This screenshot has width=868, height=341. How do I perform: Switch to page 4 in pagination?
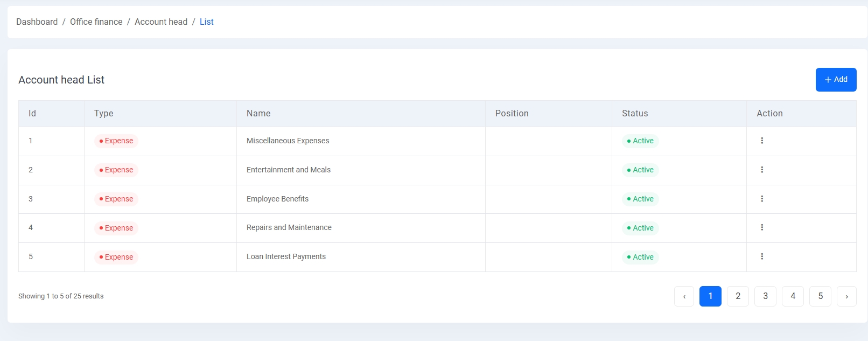pos(793,296)
